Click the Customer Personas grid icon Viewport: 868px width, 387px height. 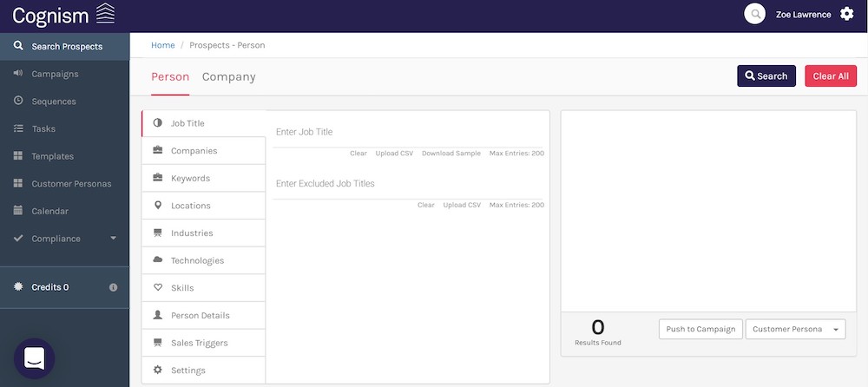pyautogui.click(x=18, y=183)
